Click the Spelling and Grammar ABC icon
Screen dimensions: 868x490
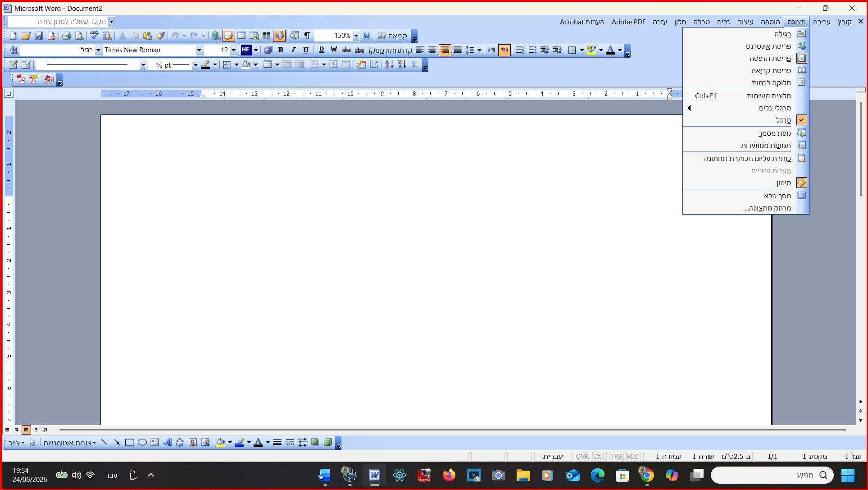click(94, 36)
